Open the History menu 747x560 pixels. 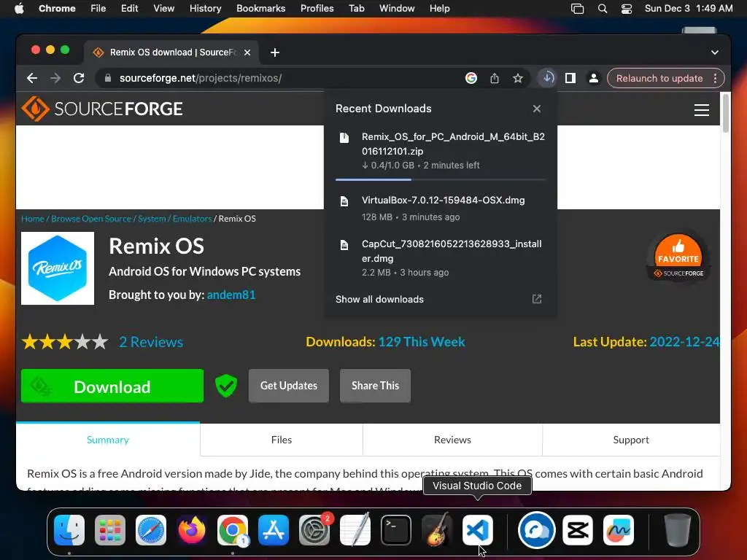(x=205, y=8)
